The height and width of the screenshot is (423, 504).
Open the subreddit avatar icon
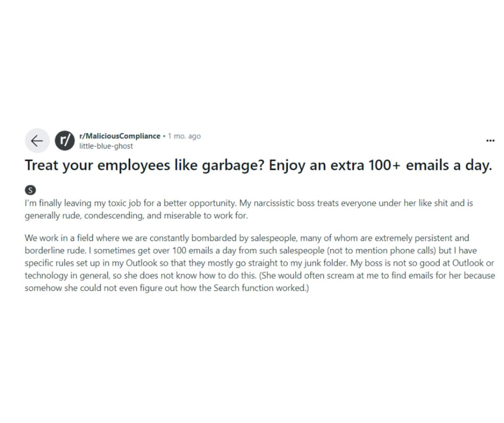[65, 140]
